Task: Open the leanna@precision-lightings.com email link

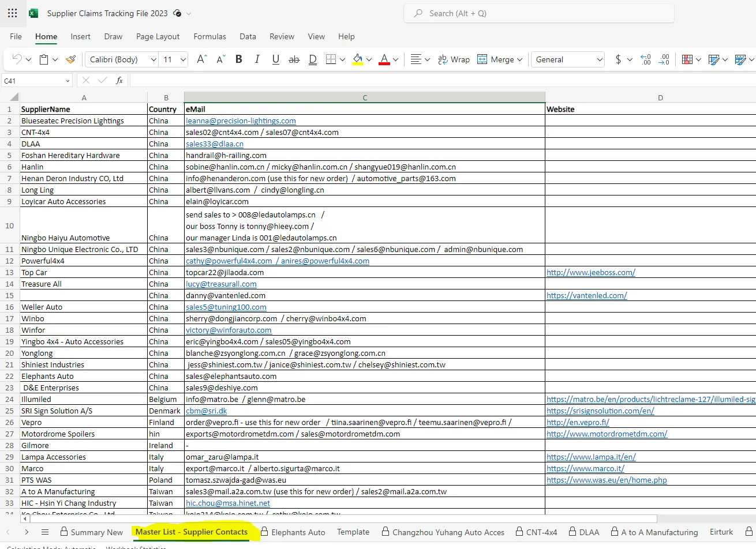Action: 241,121
